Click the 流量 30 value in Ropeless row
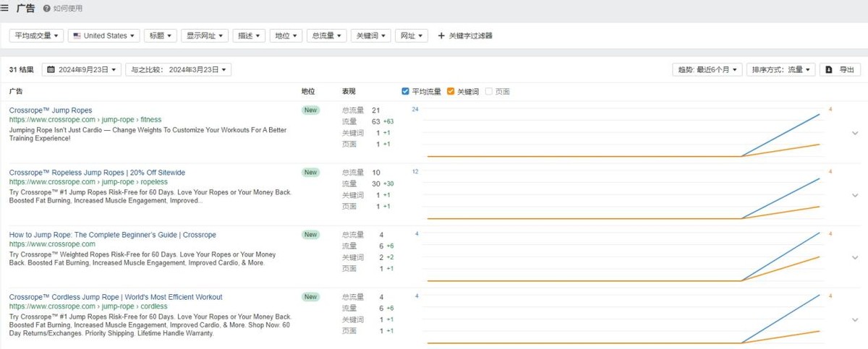Viewport: 868px width, 349px height. tap(375, 184)
